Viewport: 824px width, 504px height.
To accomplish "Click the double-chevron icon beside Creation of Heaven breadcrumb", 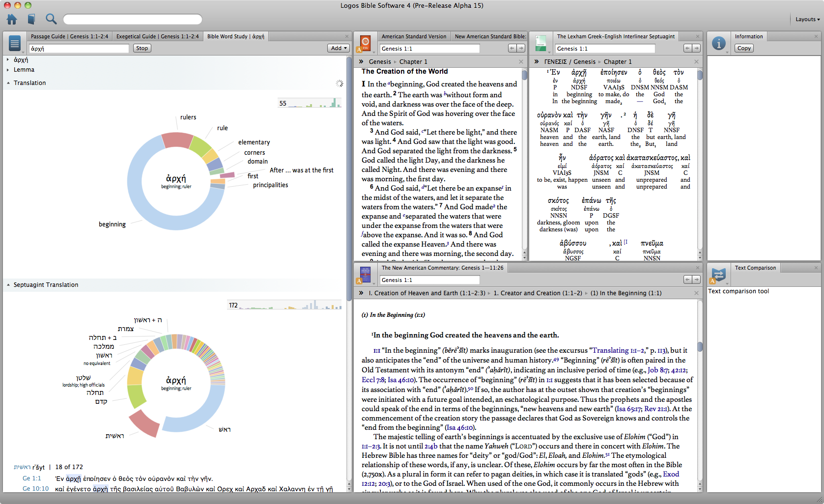I will pos(361,293).
